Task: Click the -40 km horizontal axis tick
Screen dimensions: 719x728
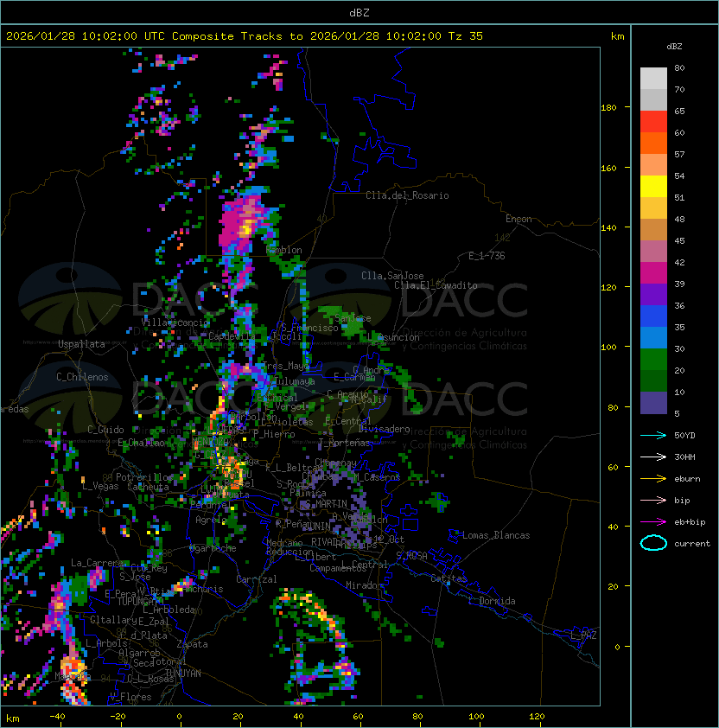Action: pyautogui.click(x=60, y=724)
